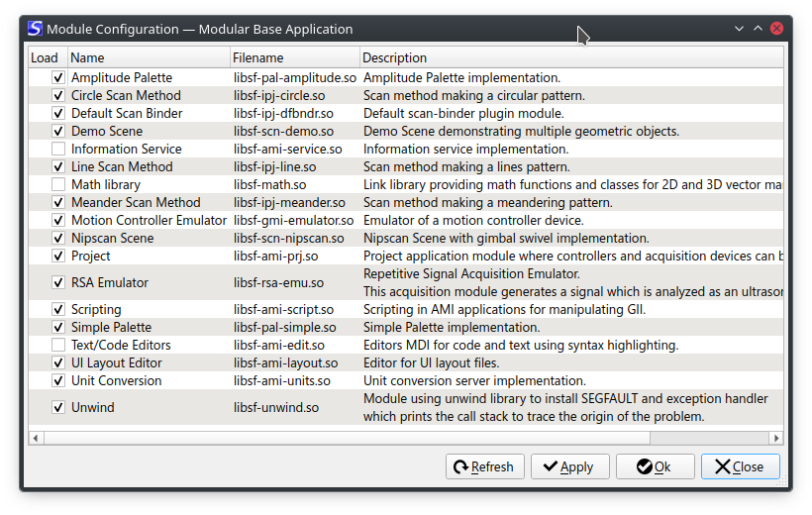Click 'Scan method making a meandering pattern.' text
Image resolution: width=812 pixels, height=515 pixels.
[x=487, y=203]
